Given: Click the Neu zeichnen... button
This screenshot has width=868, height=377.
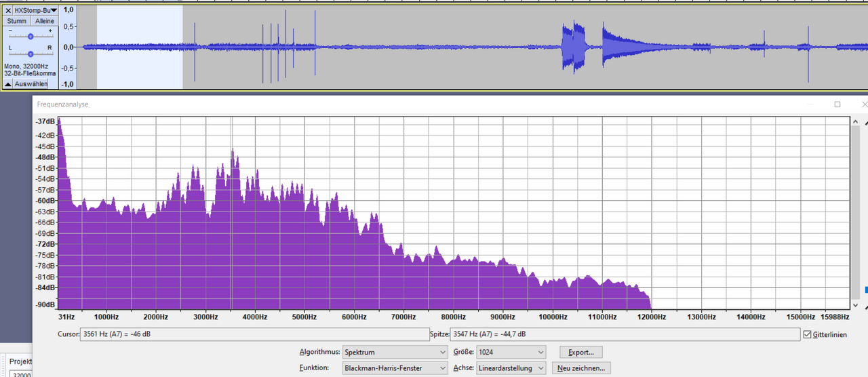Looking at the screenshot, I should [x=582, y=368].
